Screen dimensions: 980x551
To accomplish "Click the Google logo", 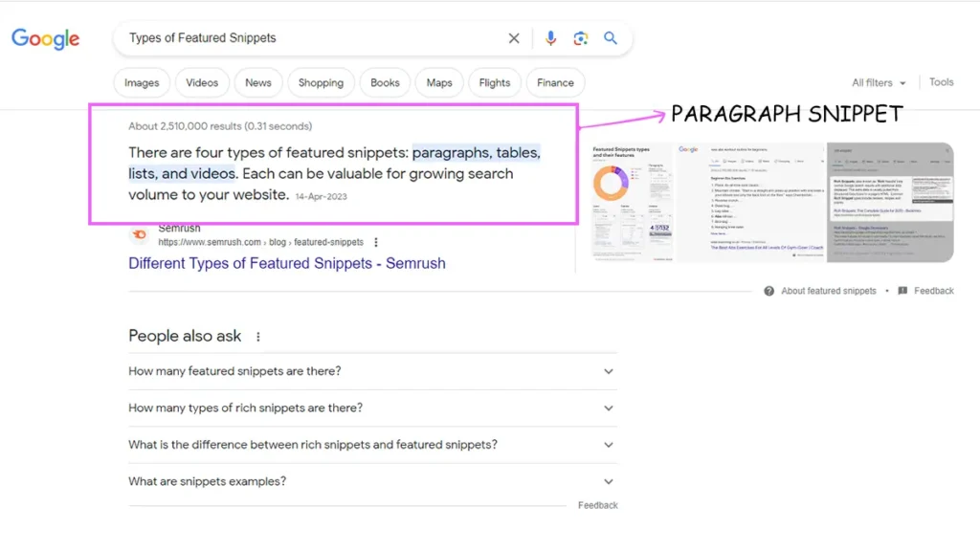I will (46, 38).
